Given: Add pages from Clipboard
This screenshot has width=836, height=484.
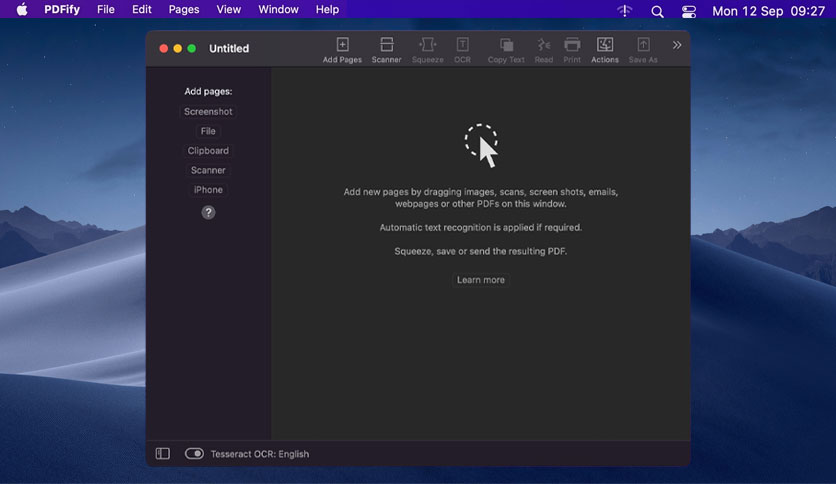Looking at the screenshot, I should click(208, 151).
